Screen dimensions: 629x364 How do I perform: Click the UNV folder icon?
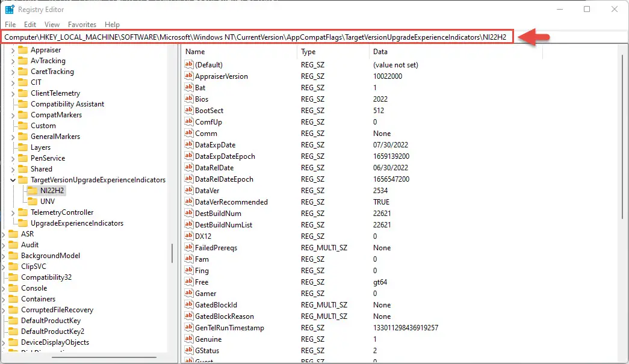click(x=33, y=201)
